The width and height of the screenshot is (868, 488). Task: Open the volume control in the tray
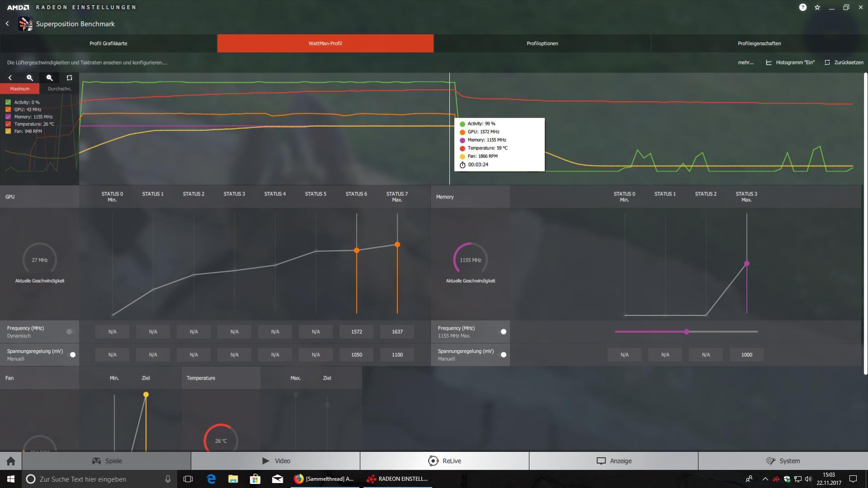[808, 479]
